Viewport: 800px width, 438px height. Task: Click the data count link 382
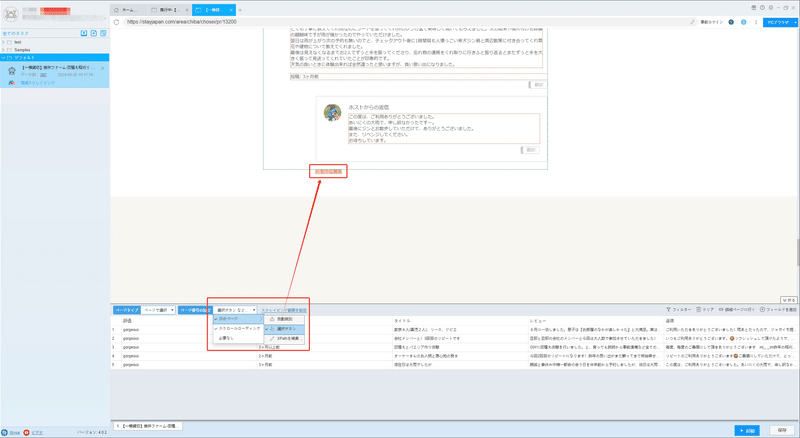pos(43,75)
